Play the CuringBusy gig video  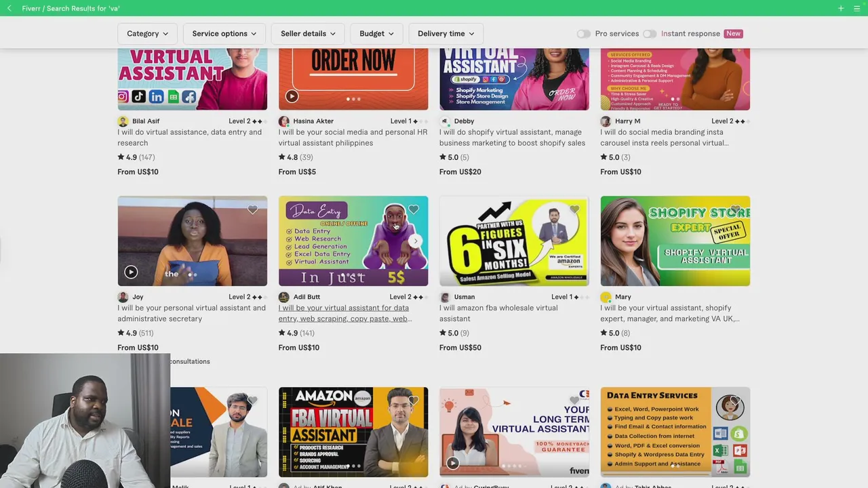click(x=452, y=464)
